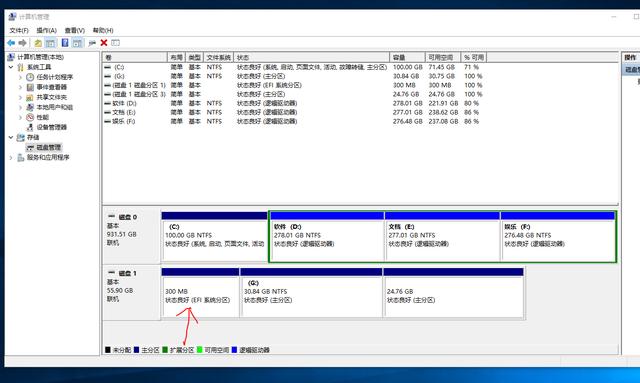The height and width of the screenshot is (383, 640).
Task: Click the black 未分配 legend swatch
Action: [108, 350]
